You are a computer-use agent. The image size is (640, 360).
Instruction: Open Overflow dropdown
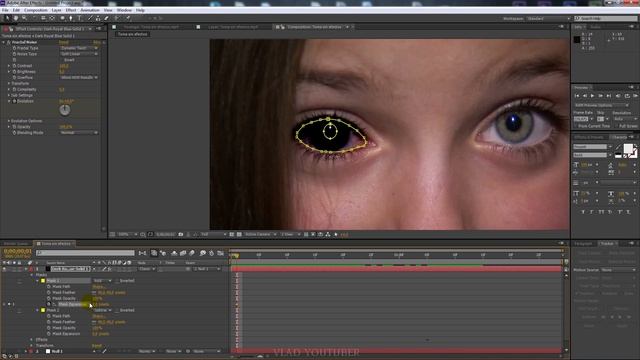click(80, 78)
